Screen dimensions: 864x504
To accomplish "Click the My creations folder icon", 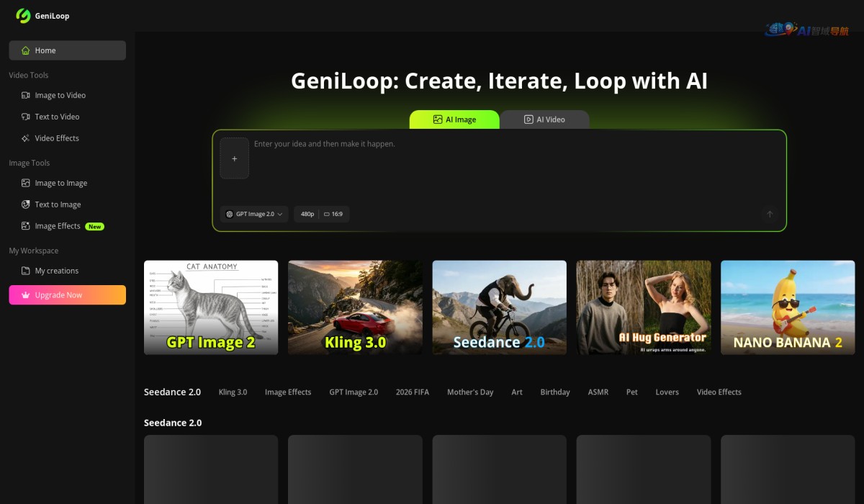I will pyautogui.click(x=26, y=271).
